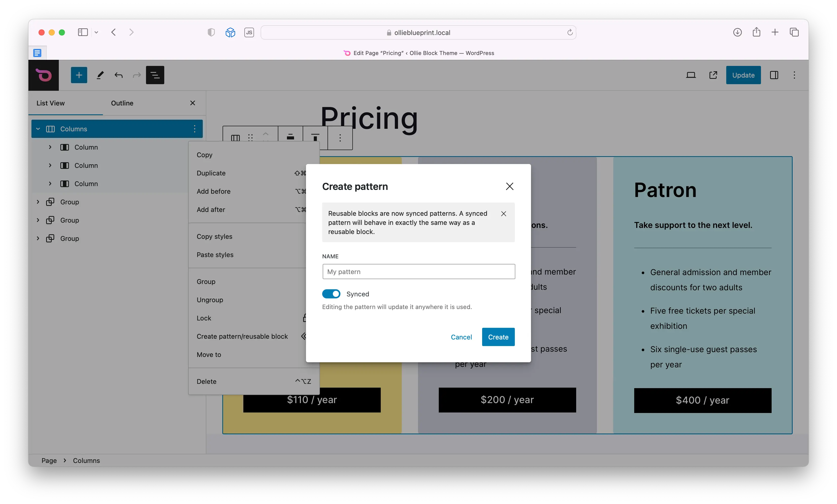Click the Safari share icon

point(756,32)
